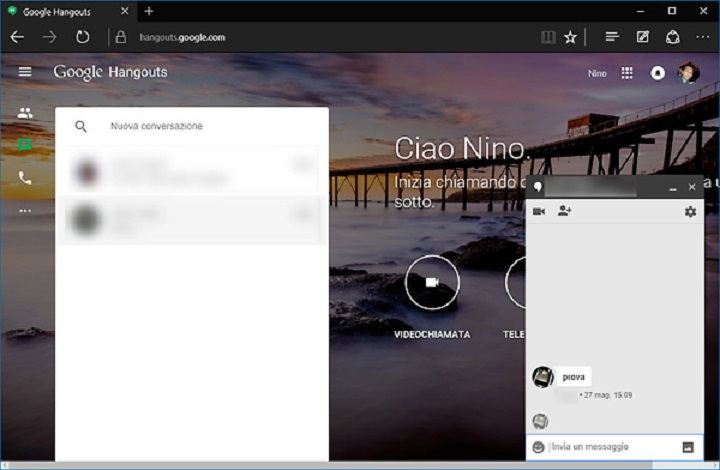Screen dimensions: 720x470
Task: Open the Edge Hub lines icon
Action: [612, 37]
